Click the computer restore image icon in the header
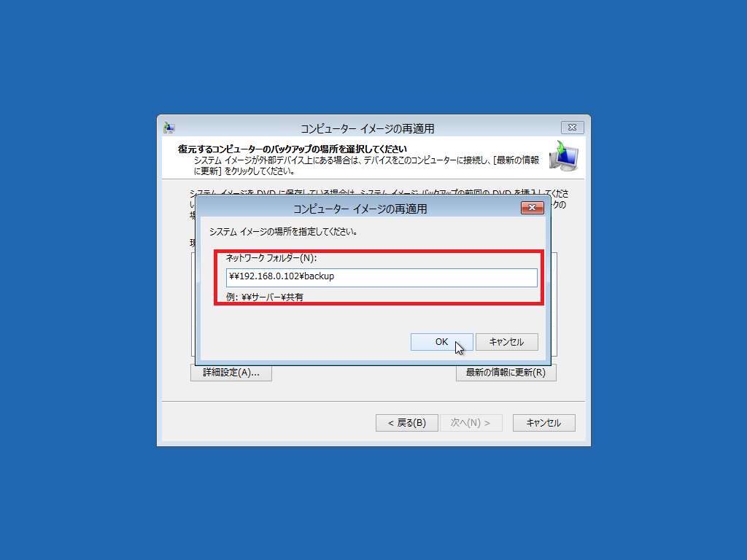The image size is (747, 560). coord(564,156)
